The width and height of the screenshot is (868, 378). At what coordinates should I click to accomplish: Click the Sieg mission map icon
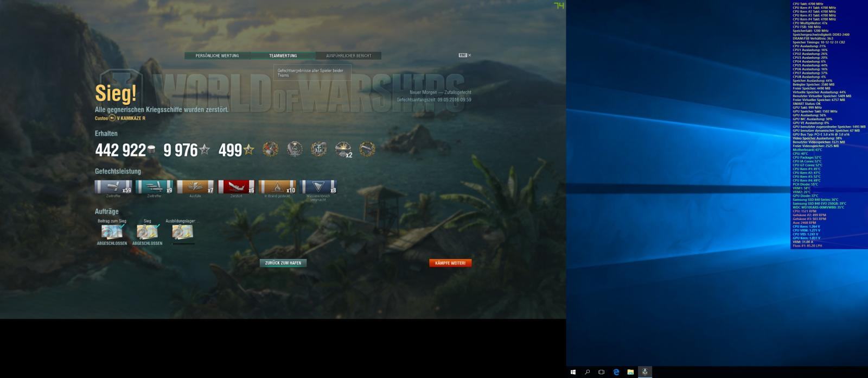click(147, 232)
